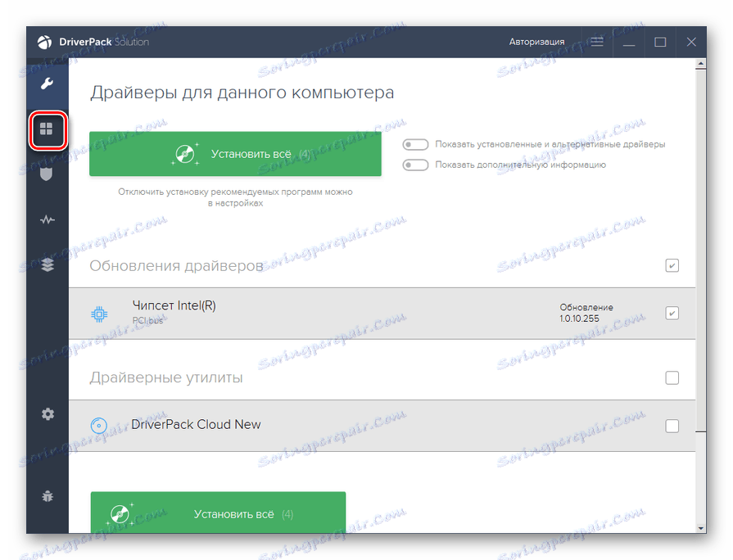Click the Драйверные утилиты heading
Image resolution: width=733 pixels, height=560 pixels.
pos(166,377)
